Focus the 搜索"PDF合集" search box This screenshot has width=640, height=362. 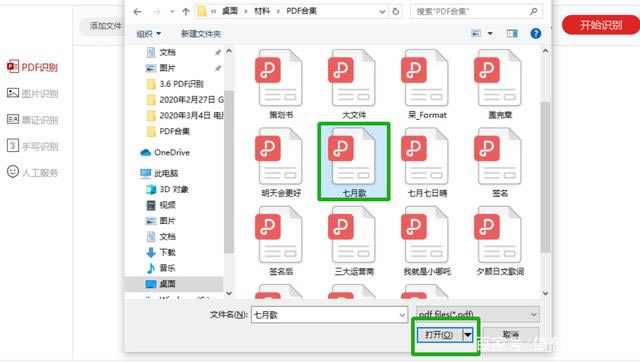476,11
